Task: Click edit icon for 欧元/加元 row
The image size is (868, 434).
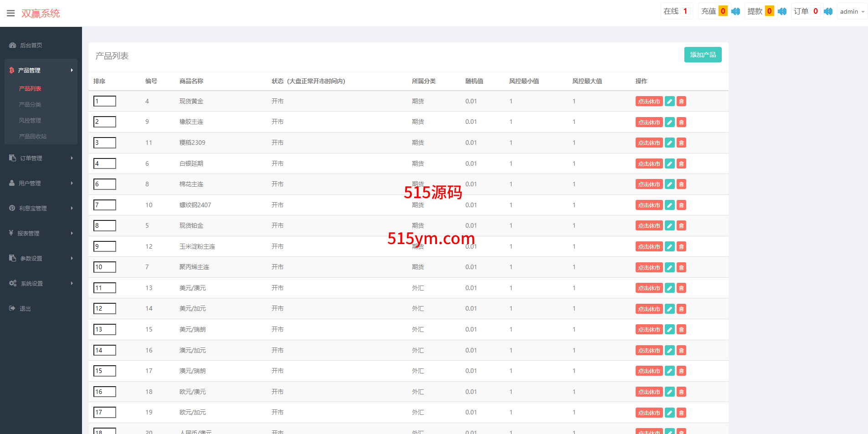Action: tap(669, 413)
